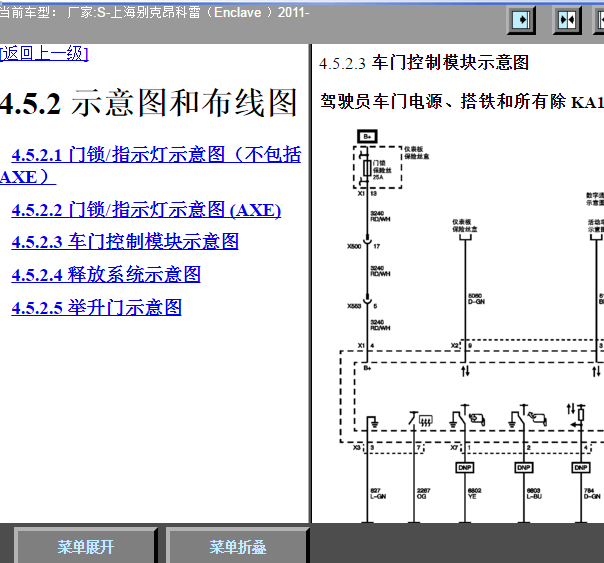604x563 pixels.
Task: Click the 当前车型 vehicle model header text
Action: (154, 13)
